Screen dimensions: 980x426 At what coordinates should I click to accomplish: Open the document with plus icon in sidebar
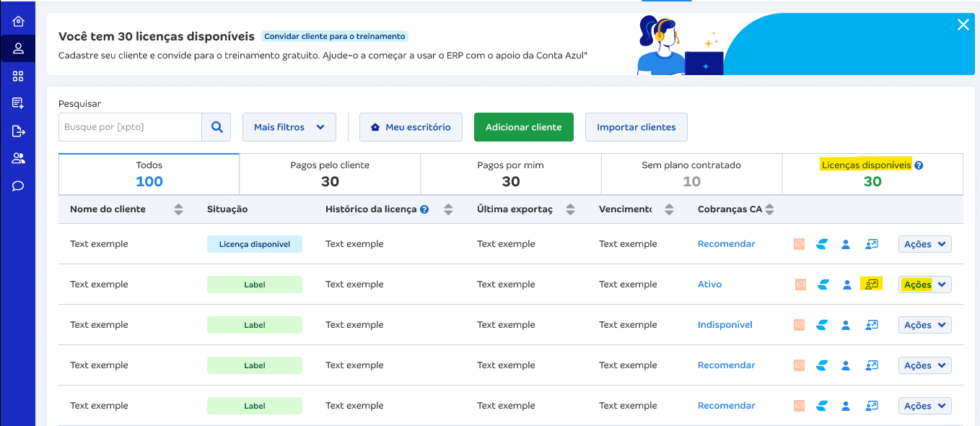[17, 103]
